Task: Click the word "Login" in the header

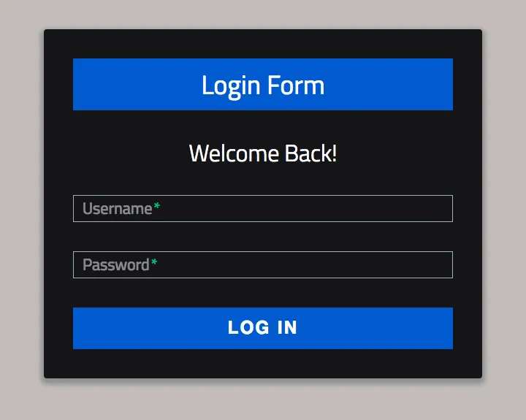Action: (x=231, y=86)
